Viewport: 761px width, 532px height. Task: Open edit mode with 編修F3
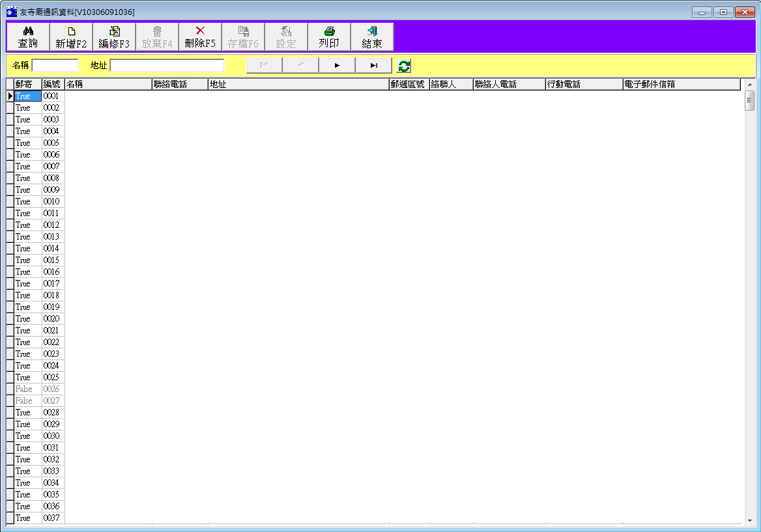pos(114,37)
